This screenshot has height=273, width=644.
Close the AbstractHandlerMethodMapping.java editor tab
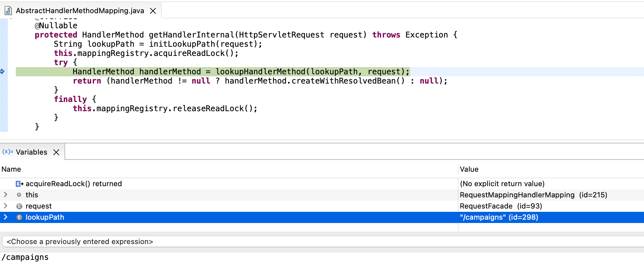153,11
